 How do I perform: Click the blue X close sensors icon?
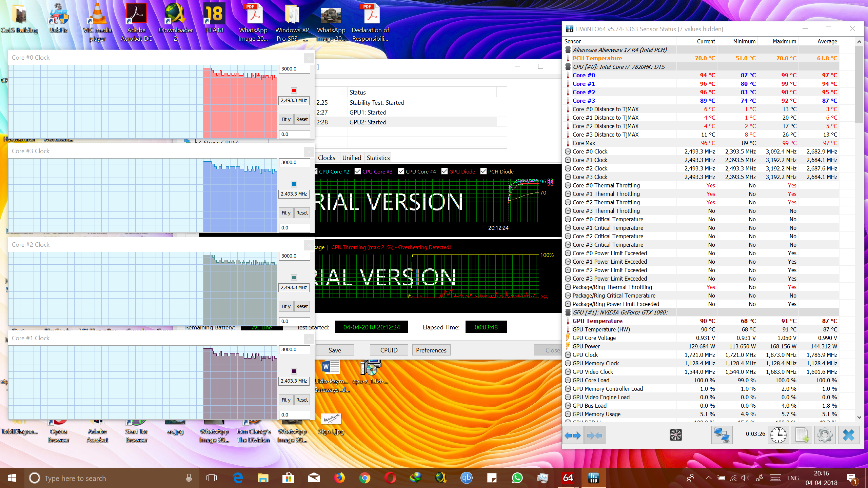[849, 435]
